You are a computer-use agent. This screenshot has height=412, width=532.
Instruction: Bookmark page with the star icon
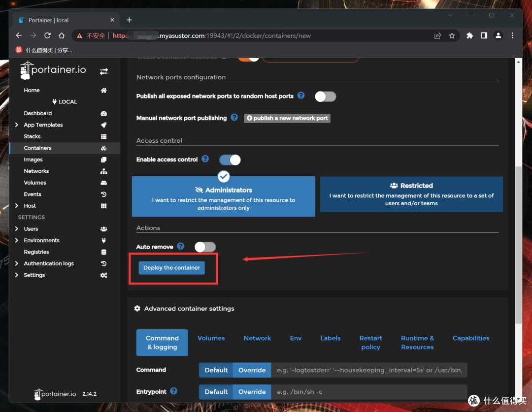pos(452,35)
